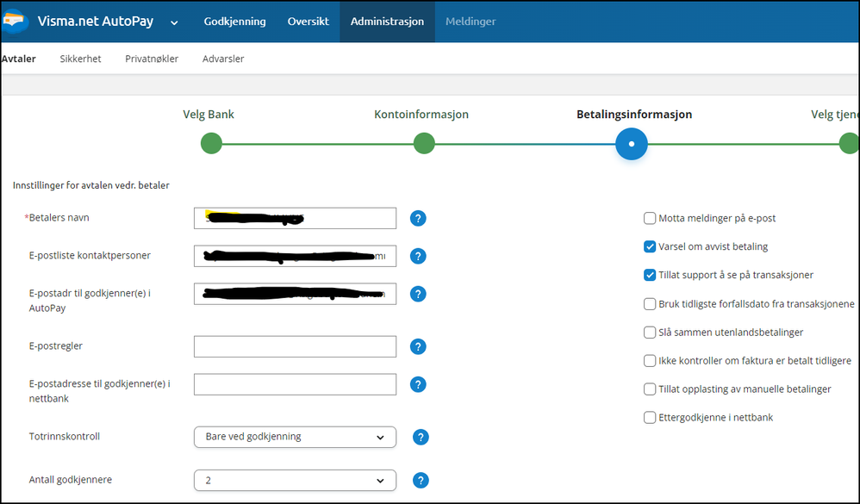Switch to the Advarsler tab
The height and width of the screenshot is (504, 860).
pyautogui.click(x=223, y=59)
